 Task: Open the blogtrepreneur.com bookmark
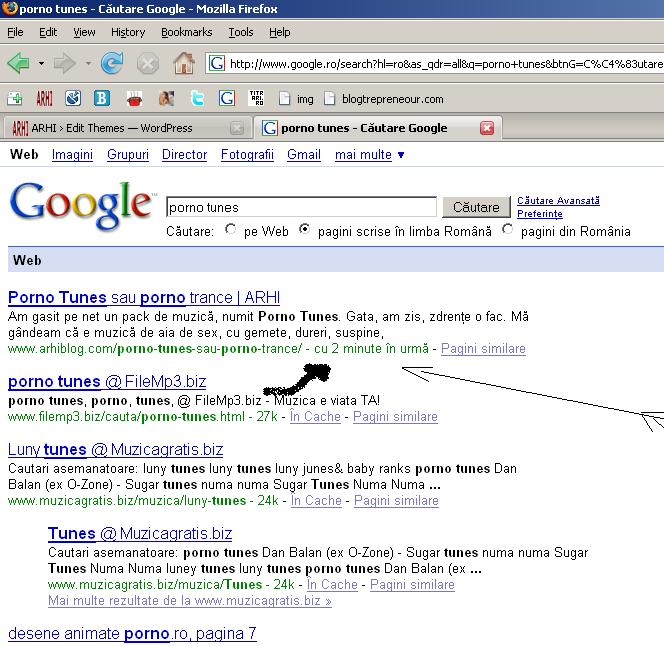[x=384, y=99]
